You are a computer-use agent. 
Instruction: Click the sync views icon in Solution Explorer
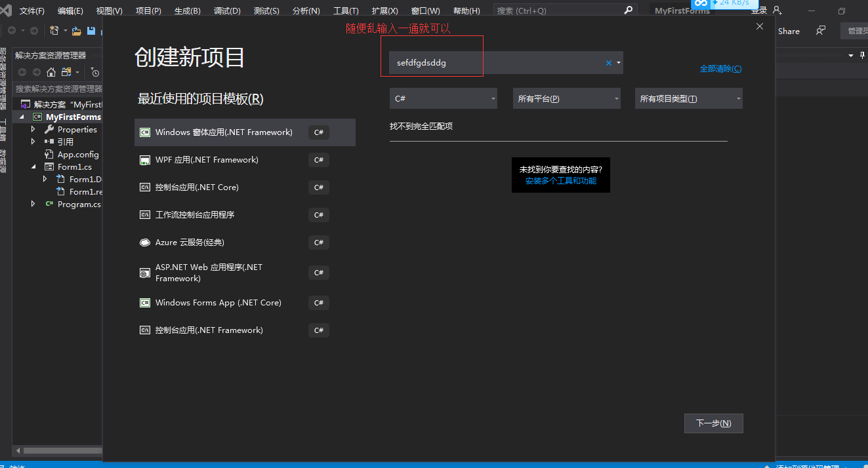[66, 72]
